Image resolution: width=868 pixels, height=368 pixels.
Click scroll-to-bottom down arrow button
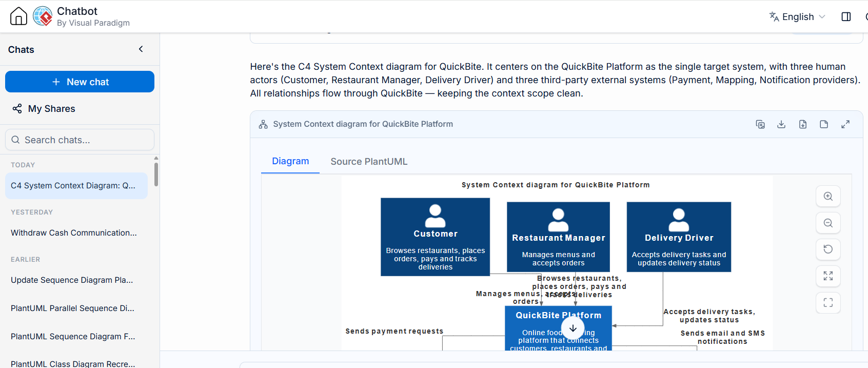573,328
